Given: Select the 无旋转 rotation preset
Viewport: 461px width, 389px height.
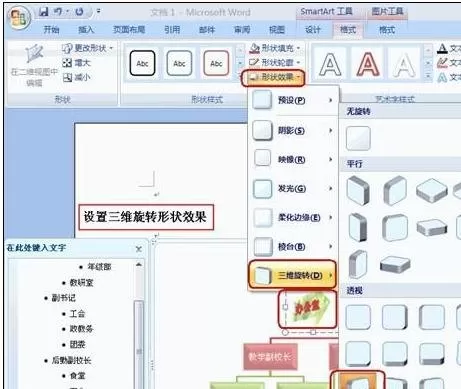Looking at the screenshot, I should tap(358, 138).
